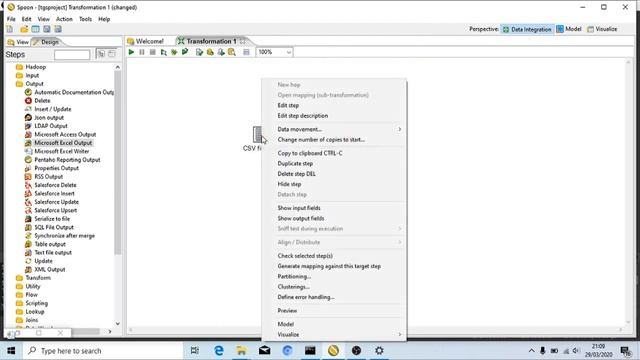
Task: Open the Mail app from the taskbar
Action: [264, 351]
